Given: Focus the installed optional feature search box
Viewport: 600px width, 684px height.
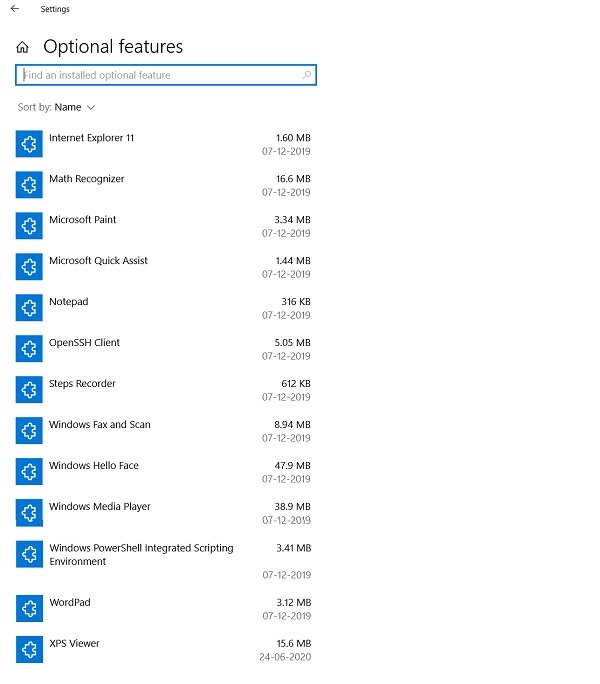Looking at the screenshot, I should click(x=166, y=75).
